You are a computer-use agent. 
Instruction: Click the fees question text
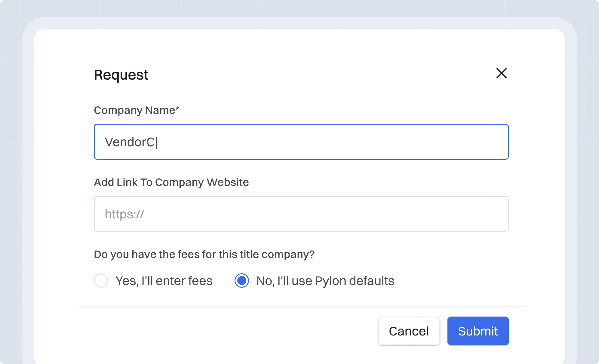click(x=204, y=254)
